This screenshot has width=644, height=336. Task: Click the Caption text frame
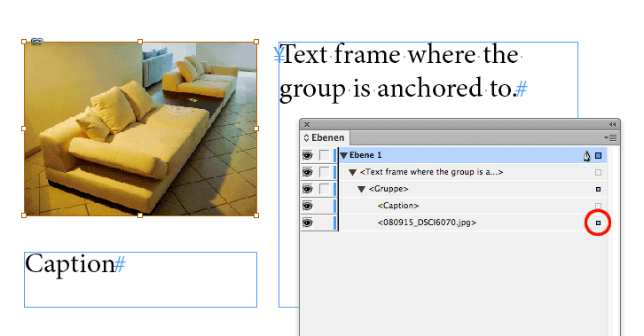(140, 279)
